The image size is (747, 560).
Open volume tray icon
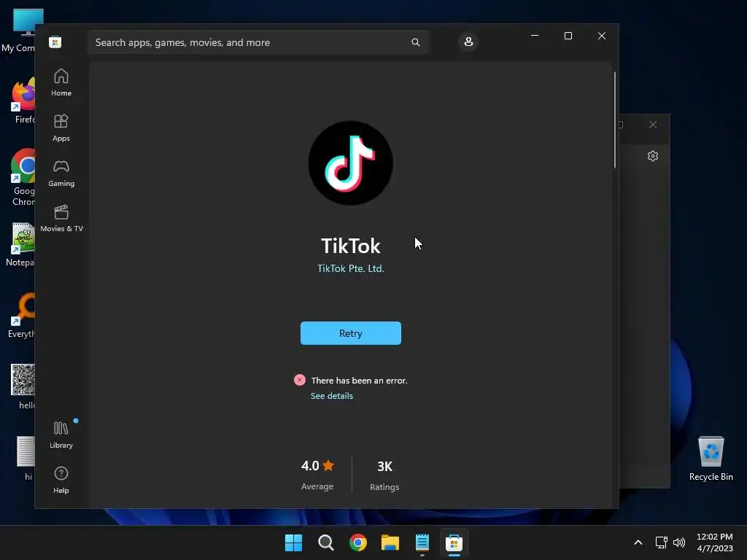pos(679,542)
